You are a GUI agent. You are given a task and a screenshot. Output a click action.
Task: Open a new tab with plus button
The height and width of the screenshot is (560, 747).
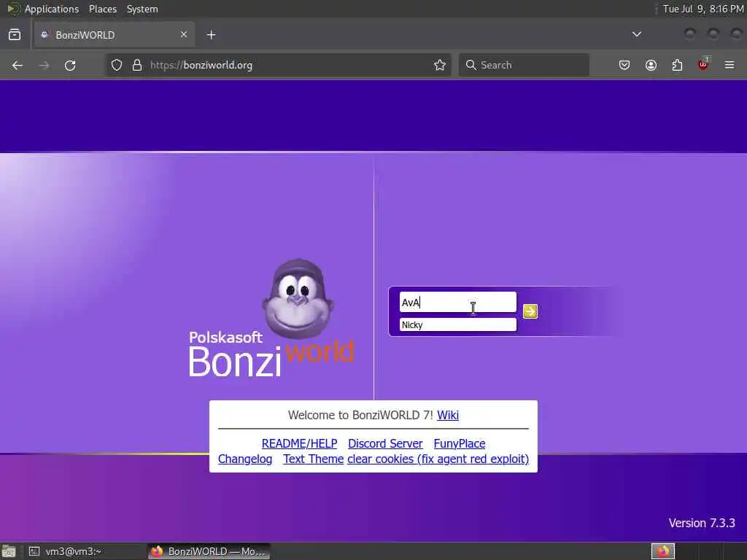[211, 35]
